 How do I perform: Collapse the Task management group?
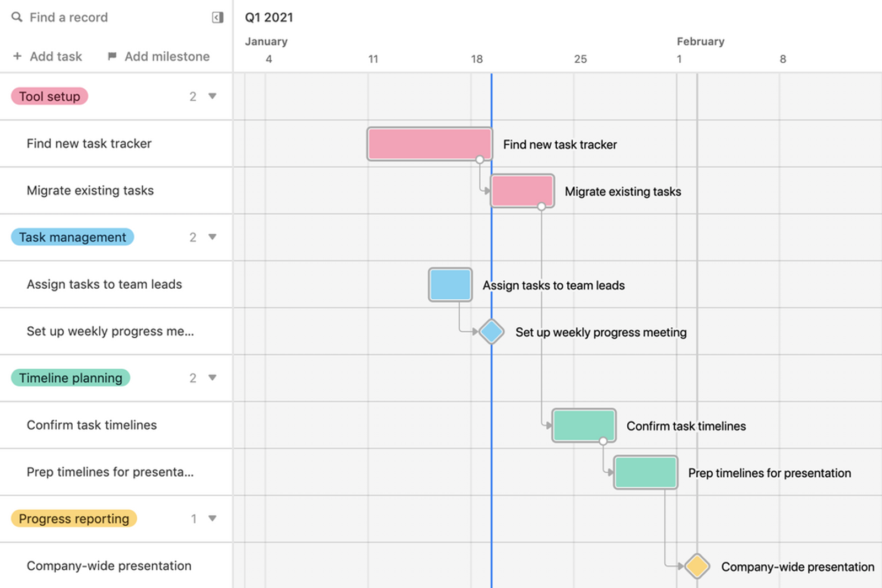[x=212, y=237]
